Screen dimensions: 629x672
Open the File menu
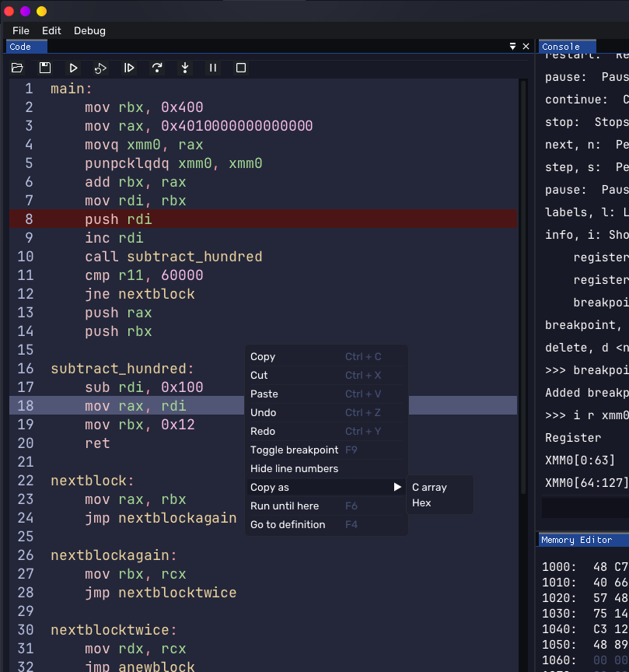(x=21, y=31)
